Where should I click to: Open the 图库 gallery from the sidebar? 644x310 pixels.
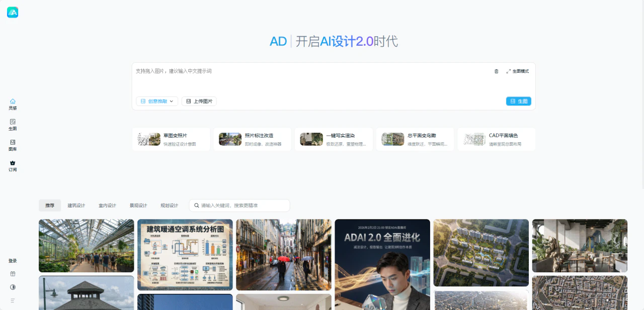point(13,146)
